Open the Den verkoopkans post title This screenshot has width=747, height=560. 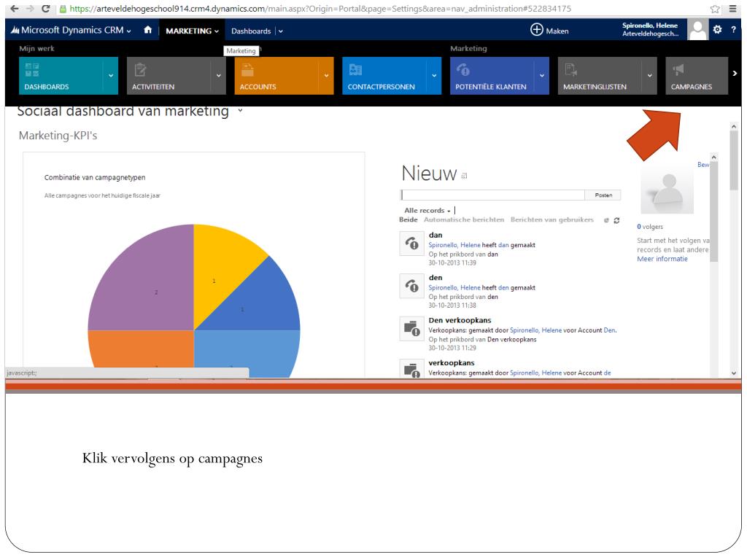(x=460, y=320)
